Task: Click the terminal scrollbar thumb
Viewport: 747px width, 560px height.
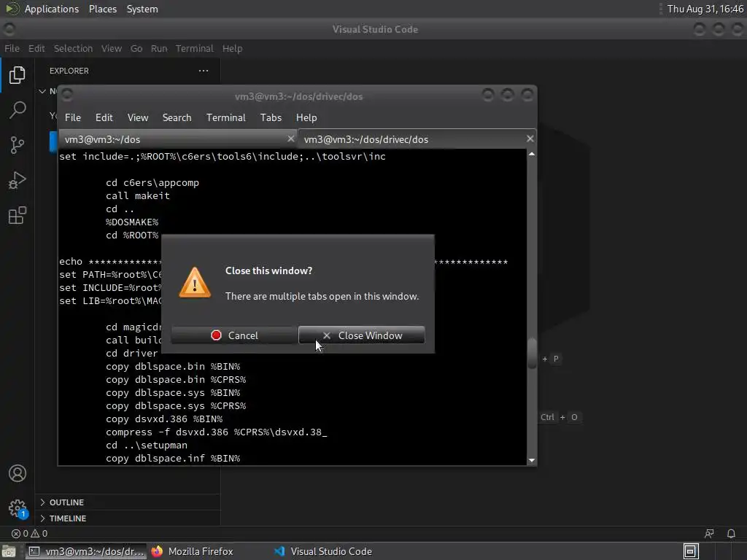Action: (x=532, y=353)
